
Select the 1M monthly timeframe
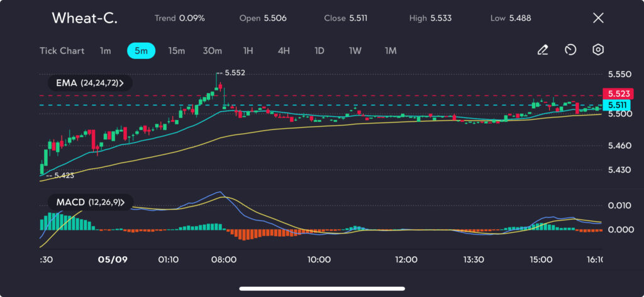point(391,51)
